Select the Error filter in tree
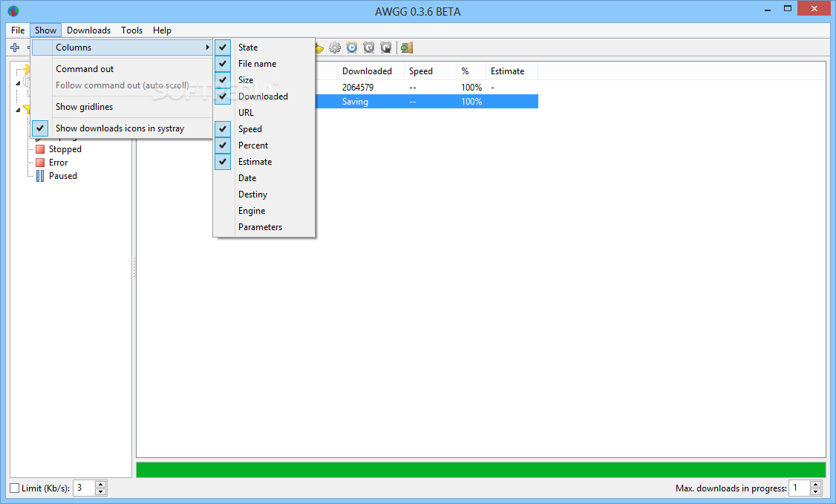836x504 pixels. click(58, 163)
